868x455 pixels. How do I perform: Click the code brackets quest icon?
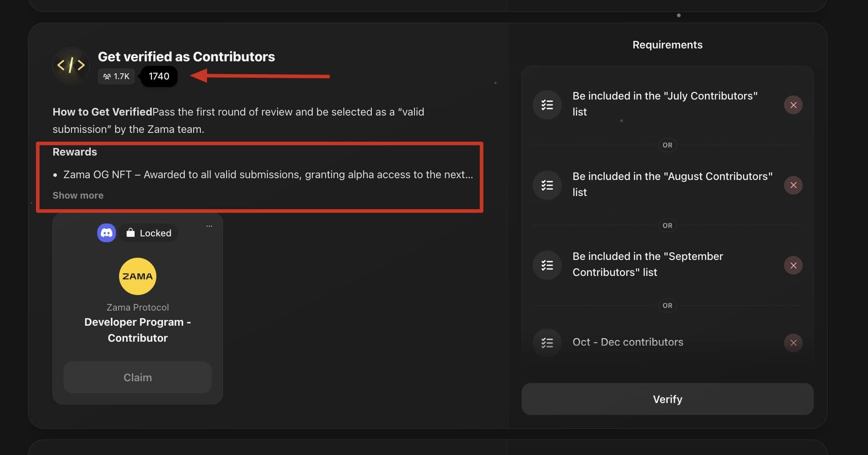[71, 65]
